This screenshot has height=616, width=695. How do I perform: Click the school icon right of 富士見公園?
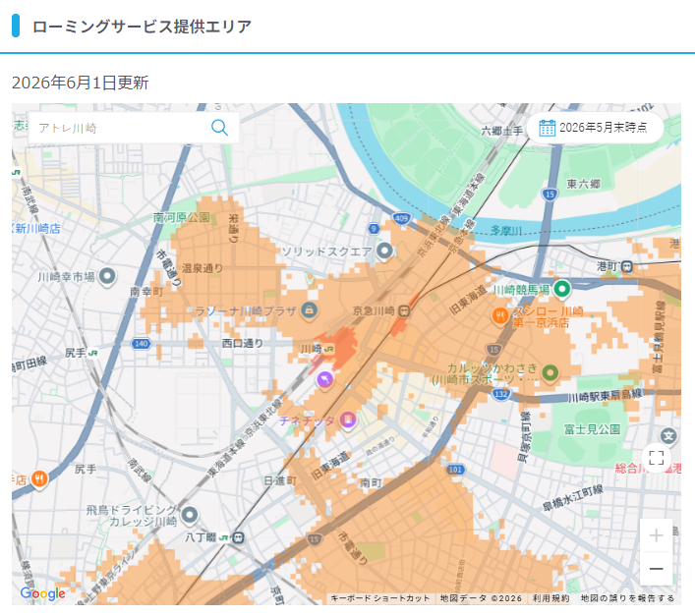pyautogui.click(x=668, y=436)
